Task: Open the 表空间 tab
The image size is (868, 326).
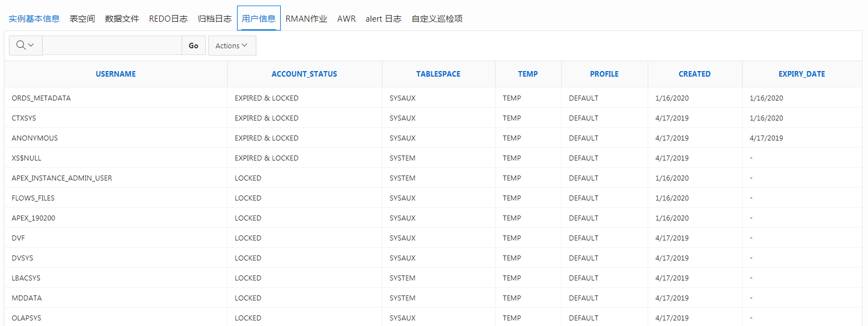Action: (x=82, y=18)
